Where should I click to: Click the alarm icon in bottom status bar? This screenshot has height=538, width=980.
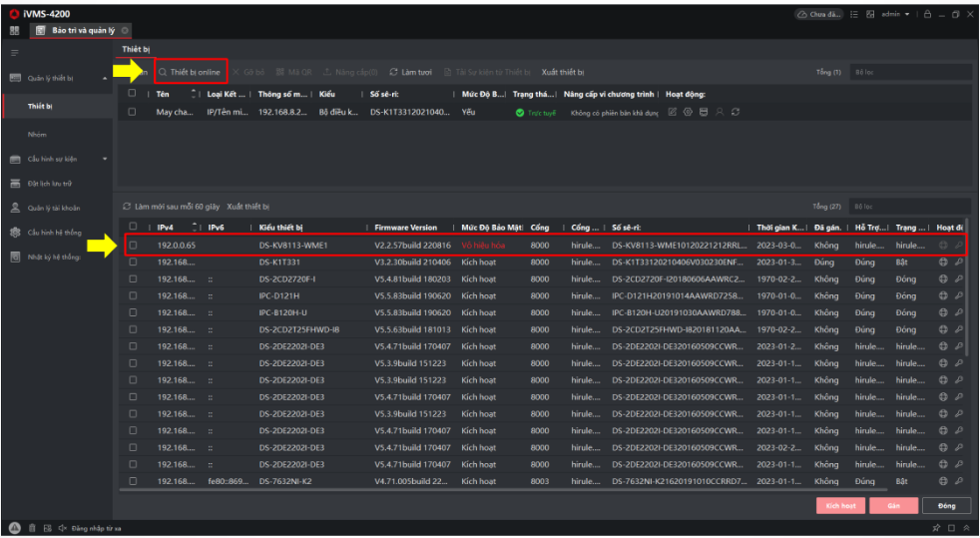(15, 527)
